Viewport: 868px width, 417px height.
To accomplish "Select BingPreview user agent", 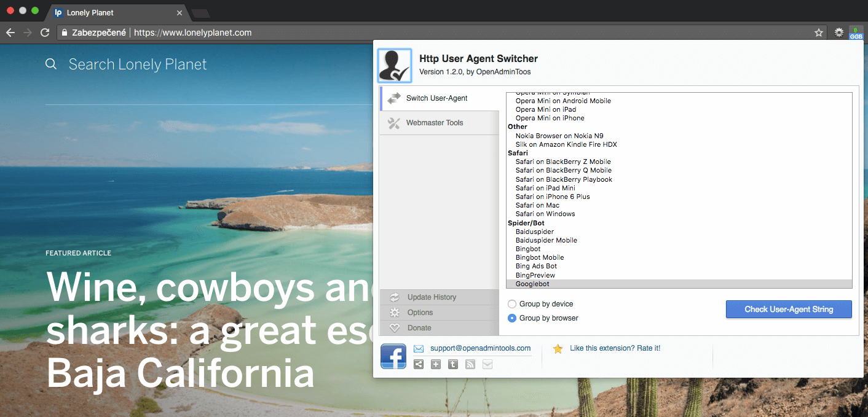I will pos(535,275).
